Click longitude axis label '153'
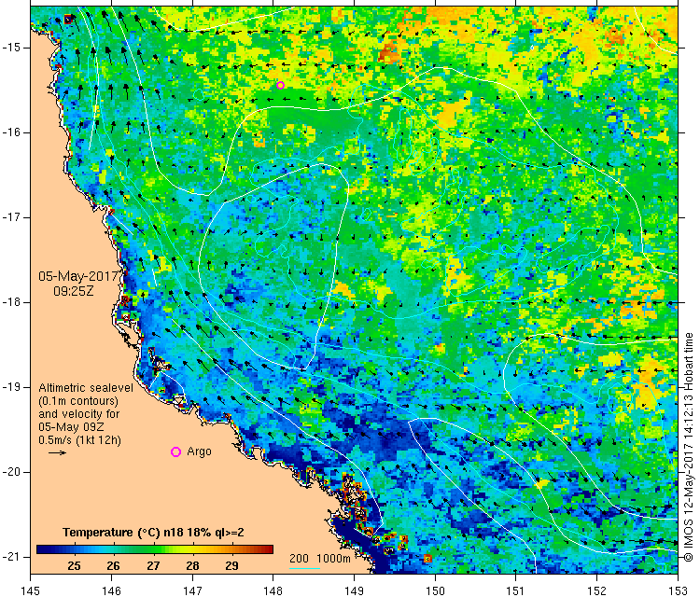700x597 pixels. coord(678,590)
